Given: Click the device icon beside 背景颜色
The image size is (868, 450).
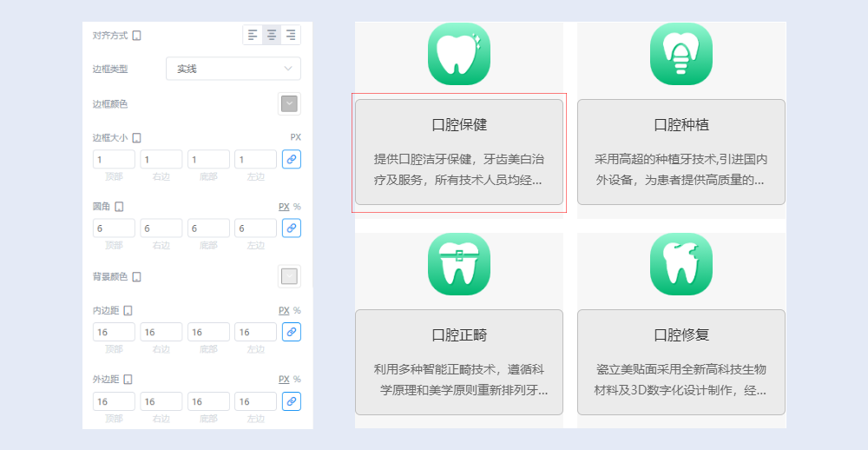Looking at the screenshot, I should (x=136, y=277).
